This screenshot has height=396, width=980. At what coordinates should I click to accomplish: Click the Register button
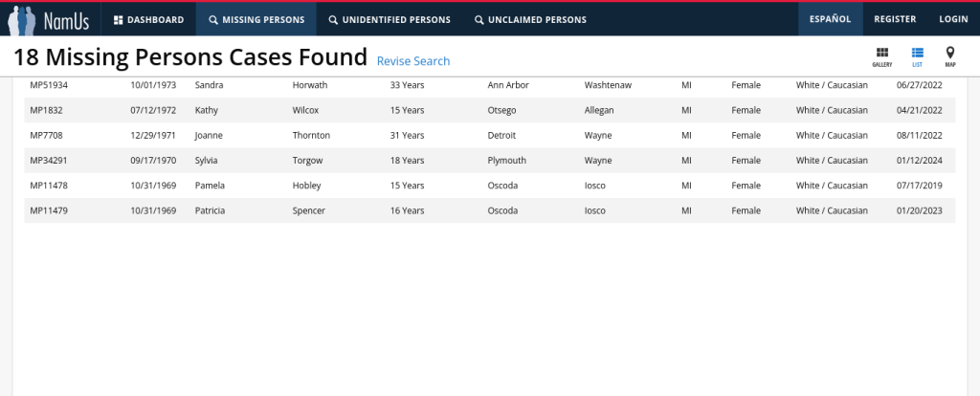coord(895,19)
